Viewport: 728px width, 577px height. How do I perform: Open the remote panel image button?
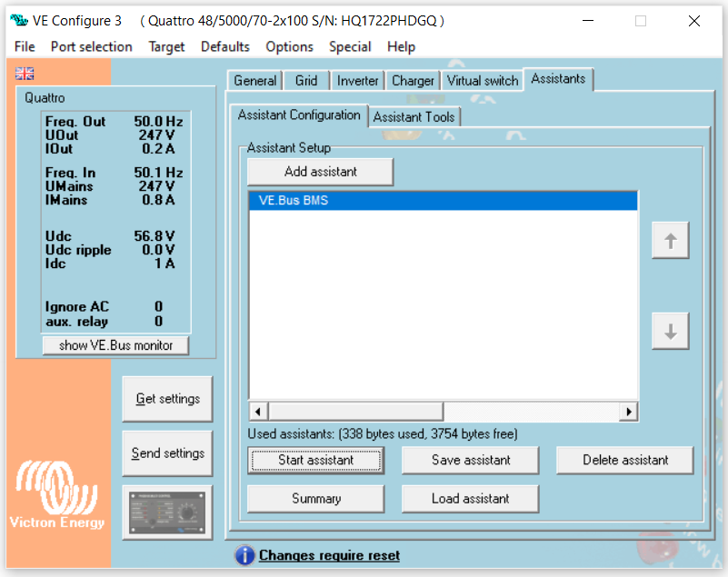(167, 512)
